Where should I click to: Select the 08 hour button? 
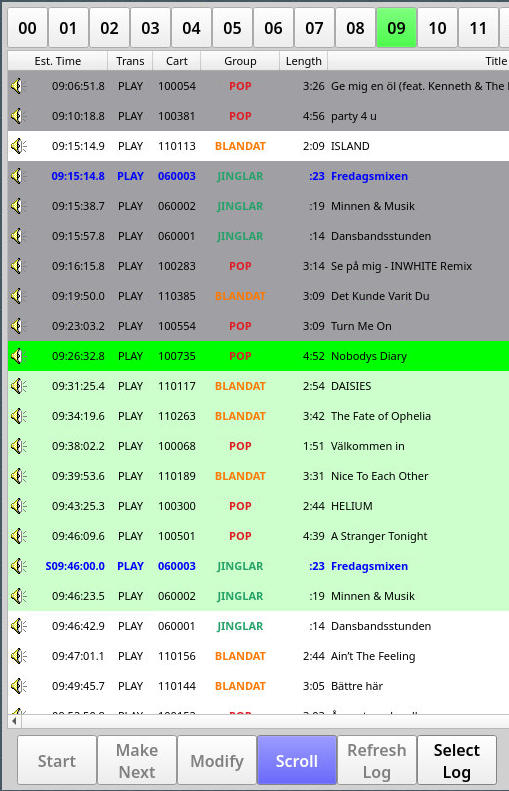point(355,28)
